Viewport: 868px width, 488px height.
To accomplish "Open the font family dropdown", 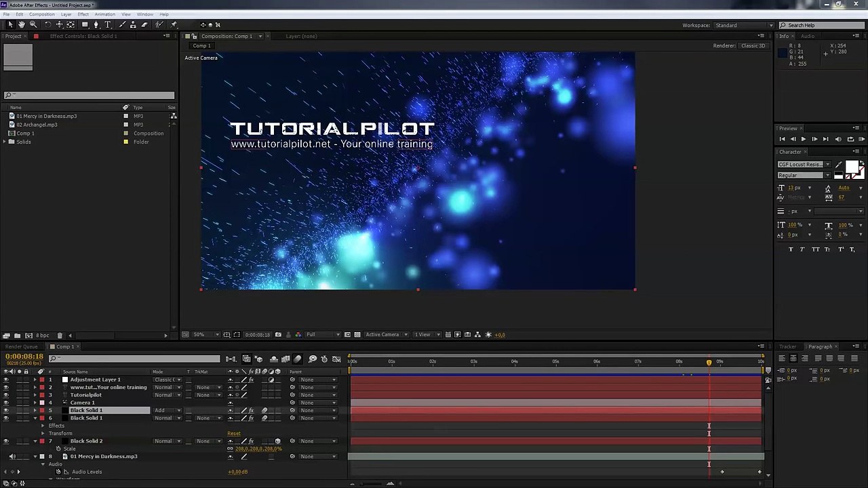I will click(804, 165).
